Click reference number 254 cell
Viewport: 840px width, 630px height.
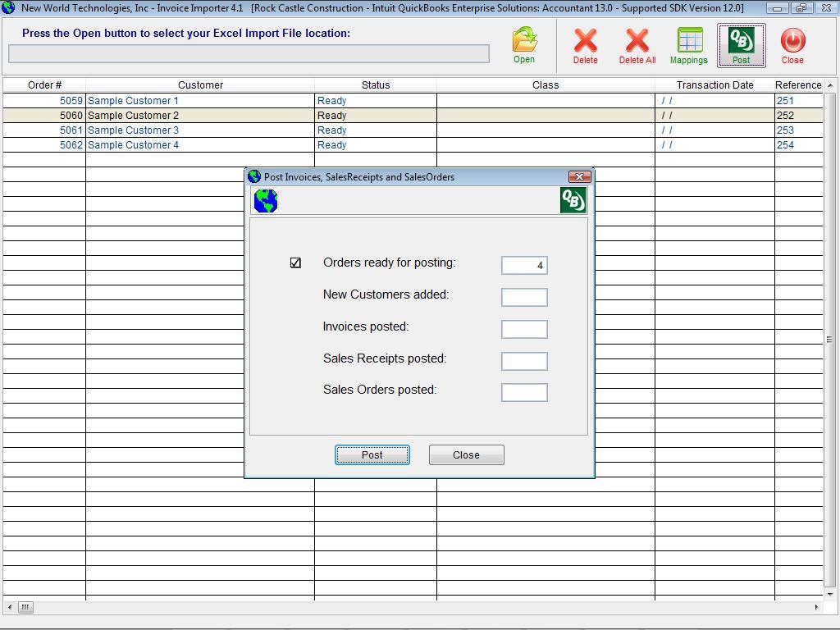coord(799,144)
